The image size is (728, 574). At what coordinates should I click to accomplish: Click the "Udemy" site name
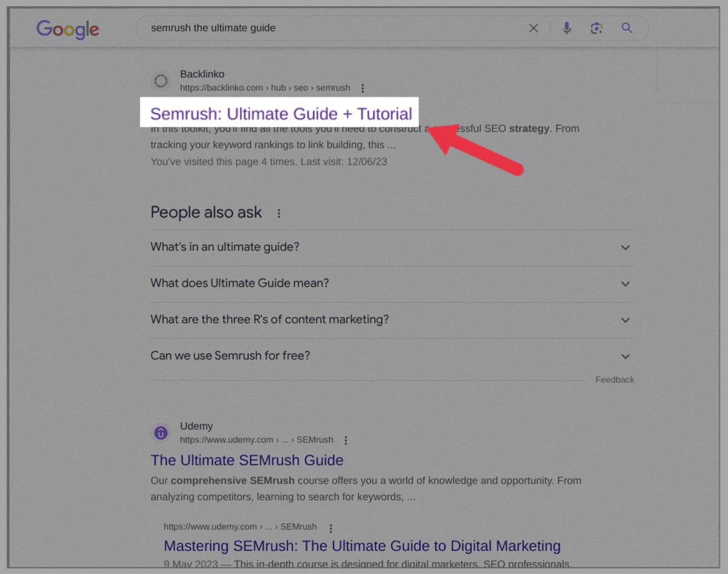[x=197, y=426]
